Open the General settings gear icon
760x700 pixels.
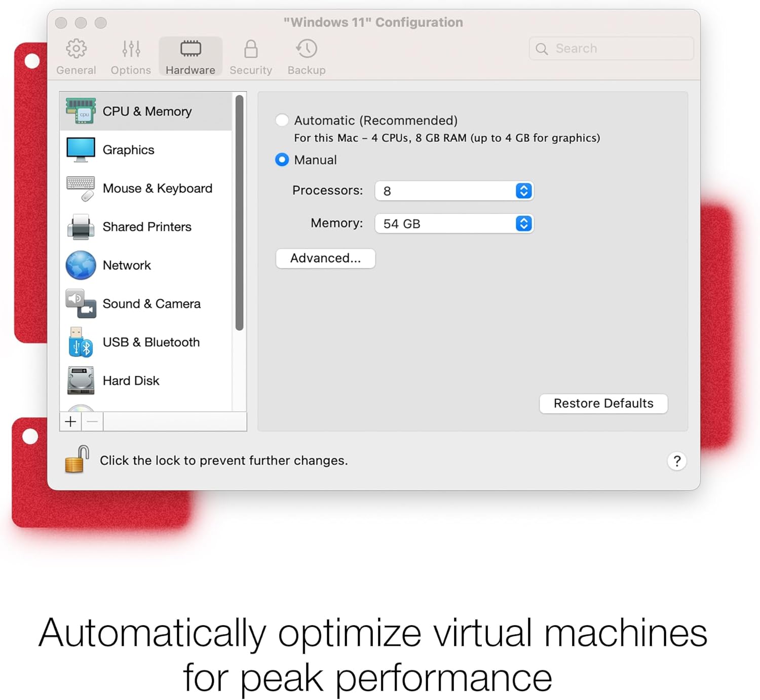[x=76, y=49]
